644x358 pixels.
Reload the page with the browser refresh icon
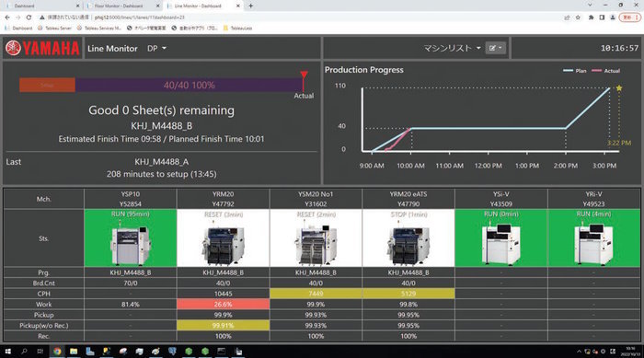[x=29, y=17]
